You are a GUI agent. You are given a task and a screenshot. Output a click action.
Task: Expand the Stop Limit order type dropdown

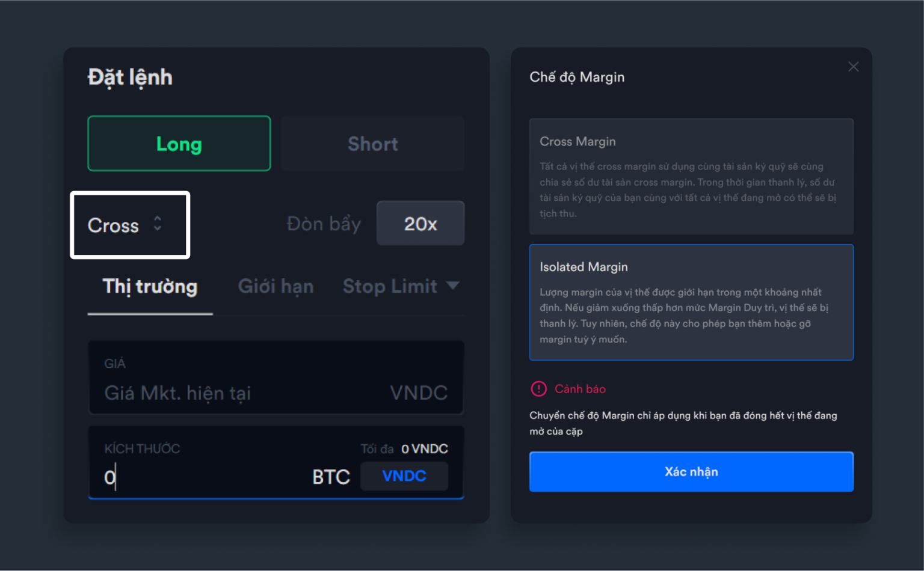click(401, 286)
